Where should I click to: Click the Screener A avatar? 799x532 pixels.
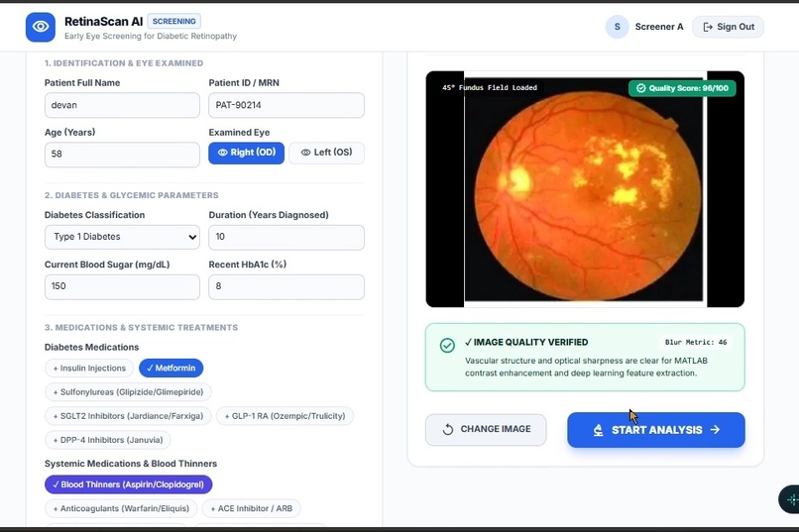(617, 27)
